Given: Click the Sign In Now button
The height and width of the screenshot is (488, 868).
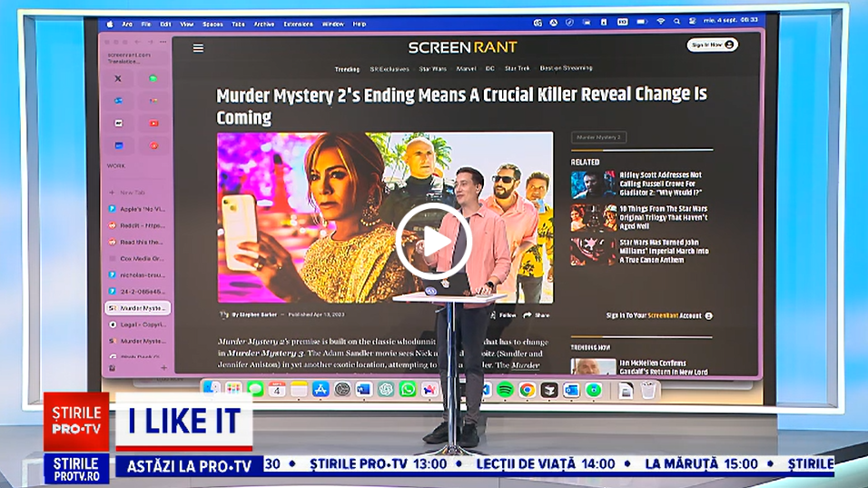Looking at the screenshot, I should click(711, 45).
